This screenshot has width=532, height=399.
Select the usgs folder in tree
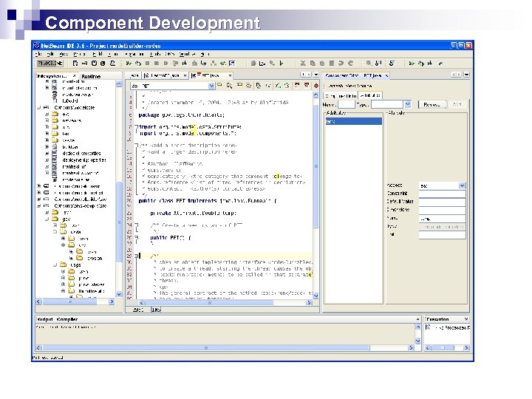75,265
